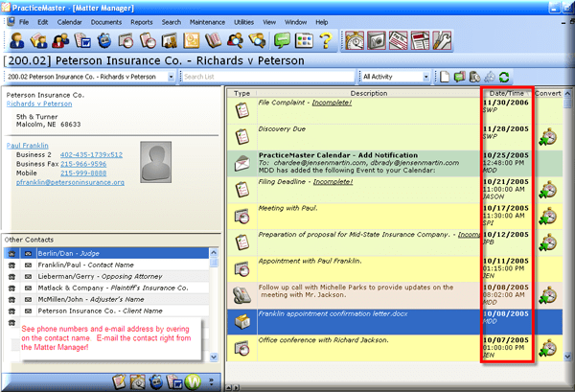575x392 pixels.
Task: Click phone icon for Berlin/Dan contact
Action: [x=11, y=253]
